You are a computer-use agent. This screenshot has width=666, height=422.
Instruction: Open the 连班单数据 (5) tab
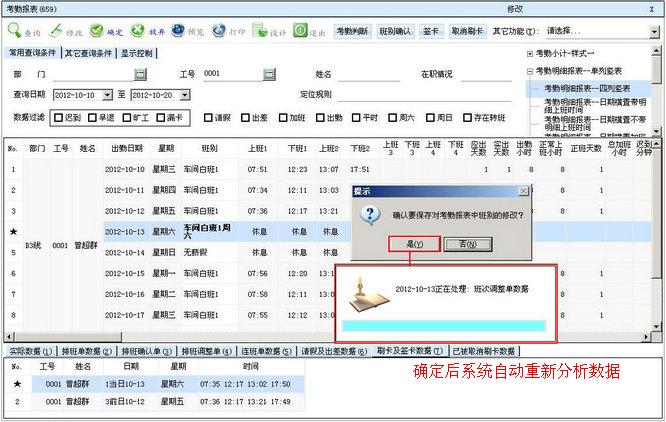(x=267, y=352)
